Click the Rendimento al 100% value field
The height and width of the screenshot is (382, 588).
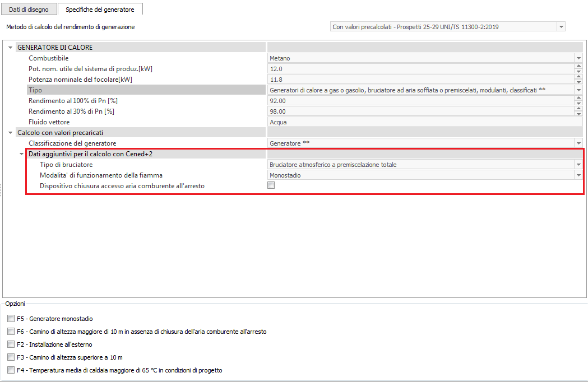tap(420, 101)
